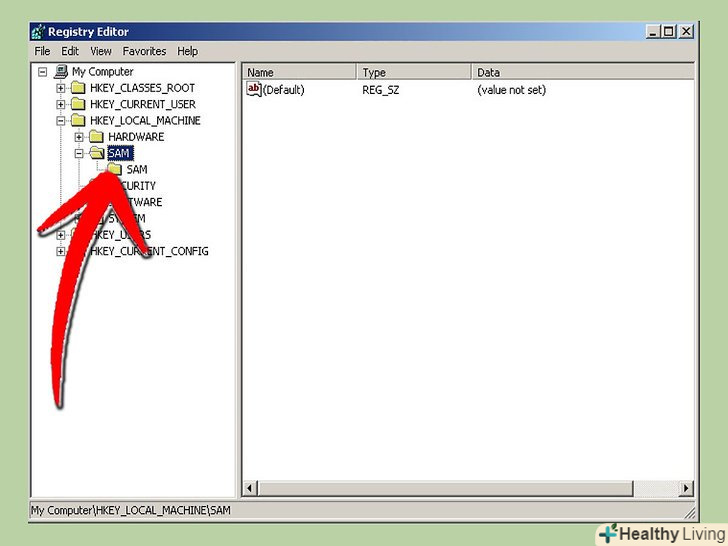Open the Favorites menu

[144, 51]
